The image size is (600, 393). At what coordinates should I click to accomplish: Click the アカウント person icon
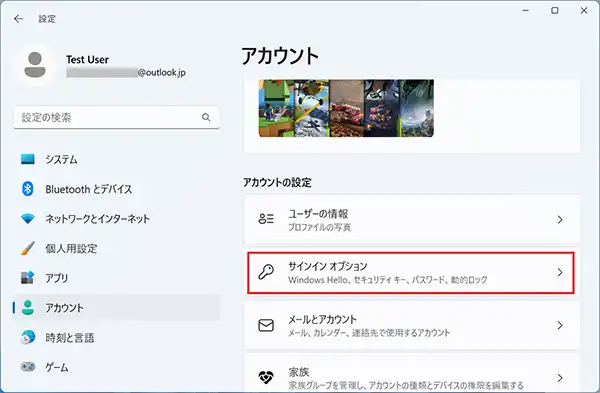click(x=28, y=308)
